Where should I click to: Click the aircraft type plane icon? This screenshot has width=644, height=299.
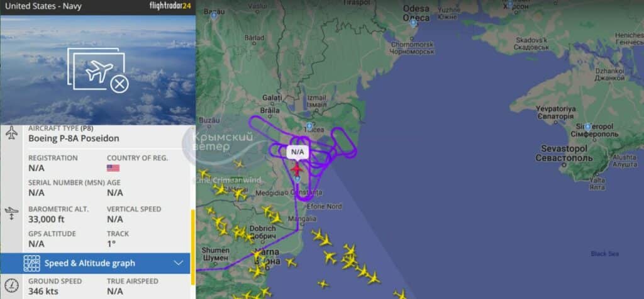tap(12, 133)
